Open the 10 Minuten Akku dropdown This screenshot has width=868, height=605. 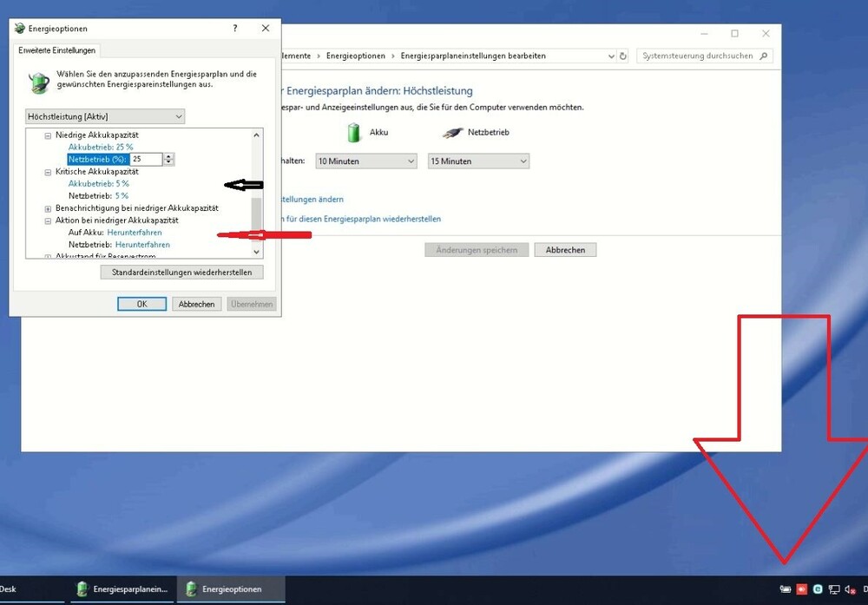coord(366,161)
